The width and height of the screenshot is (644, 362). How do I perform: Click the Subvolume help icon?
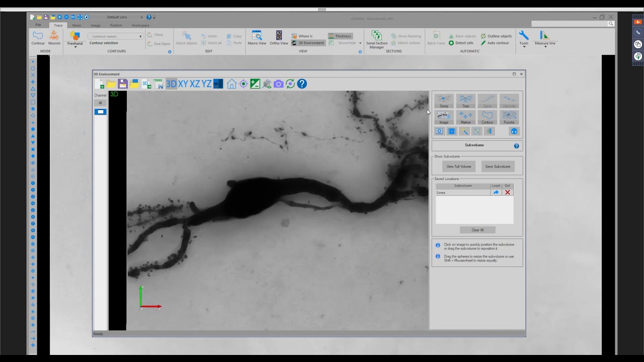pyautogui.click(x=516, y=146)
